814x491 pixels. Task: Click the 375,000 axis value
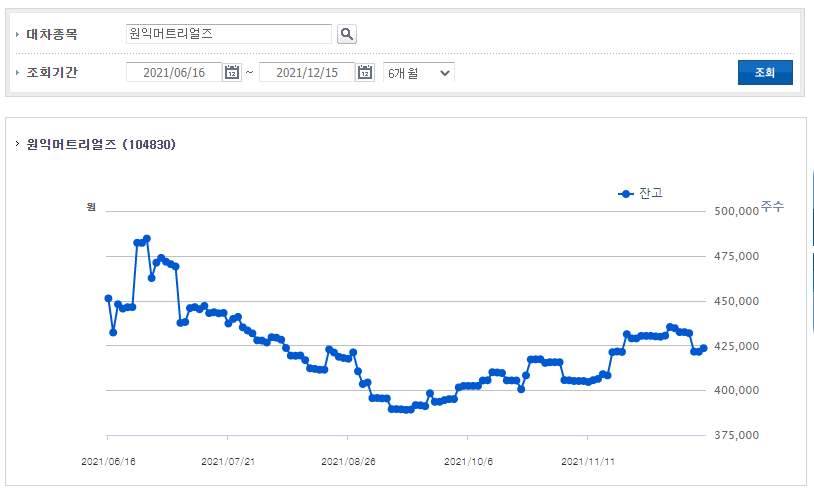click(x=736, y=435)
